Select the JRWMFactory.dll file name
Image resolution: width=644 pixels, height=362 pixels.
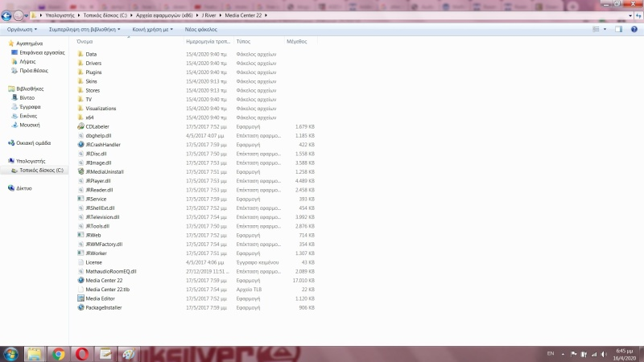pos(104,245)
